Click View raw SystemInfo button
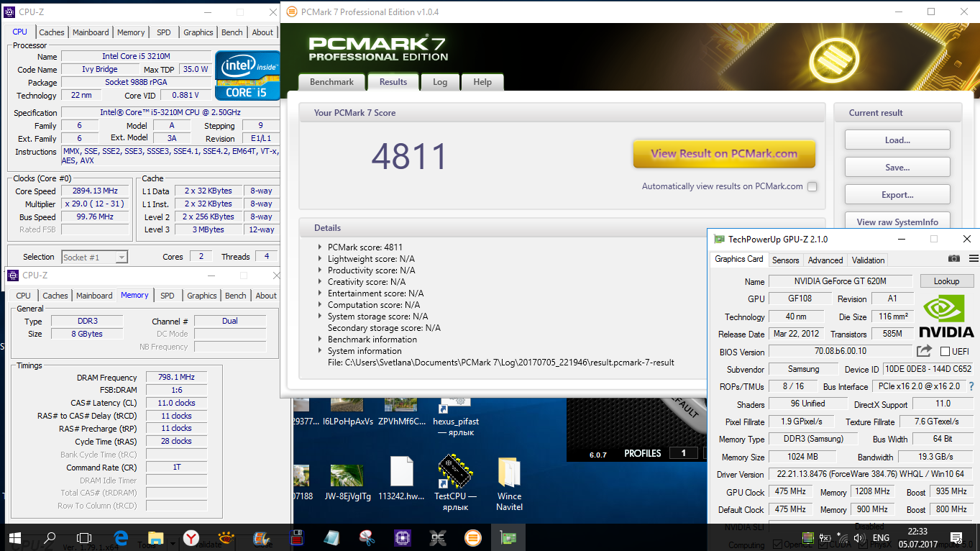 pyautogui.click(x=897, y=222)
